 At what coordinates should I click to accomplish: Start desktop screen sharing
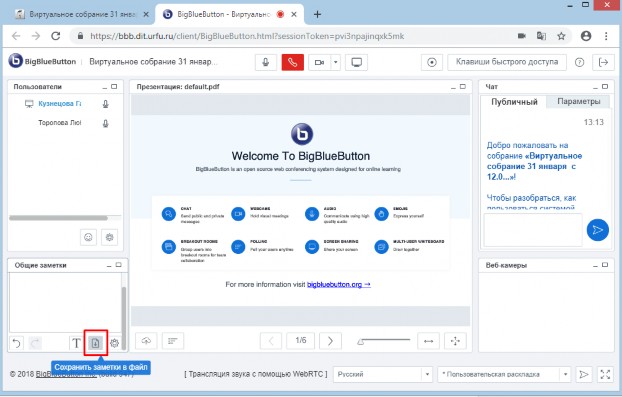[x=357, y=62]
